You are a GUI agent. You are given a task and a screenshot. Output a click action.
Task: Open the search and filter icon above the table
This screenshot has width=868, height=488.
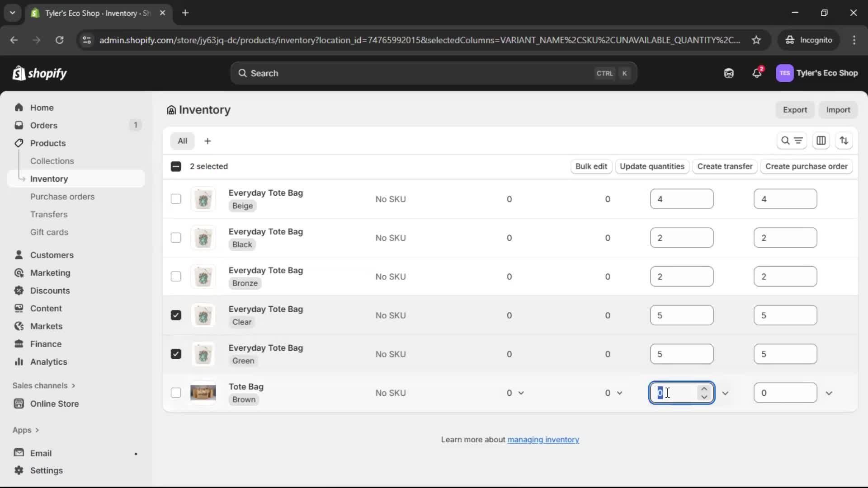pyautogui.click(x=793, y=141)
